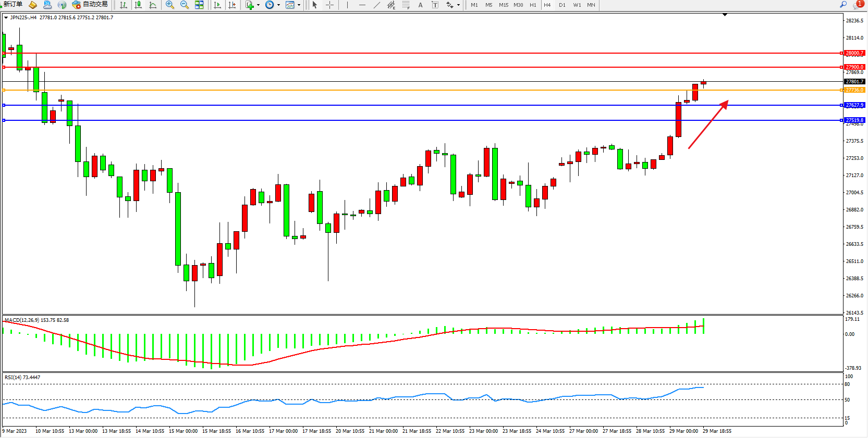Expand the periodicity clock dropdown arrow
This screenshot has height=438, width=868.
click(278, 5)
